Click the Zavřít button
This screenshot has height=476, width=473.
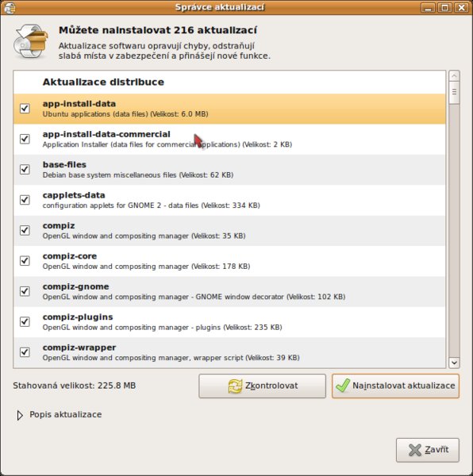click(428, 450)
